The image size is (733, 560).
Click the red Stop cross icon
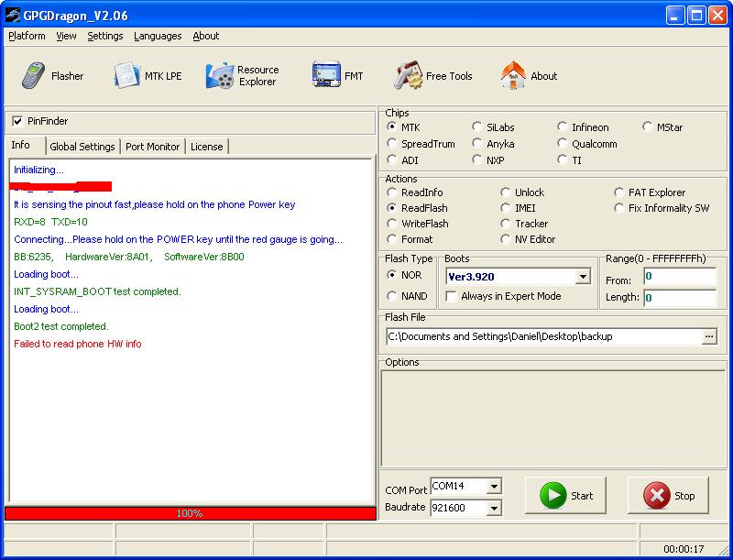click(x=656, y=495)
